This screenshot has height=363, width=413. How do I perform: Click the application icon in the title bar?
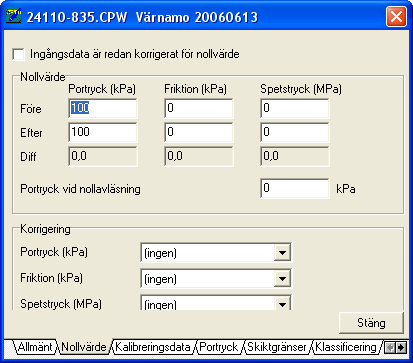14,16
